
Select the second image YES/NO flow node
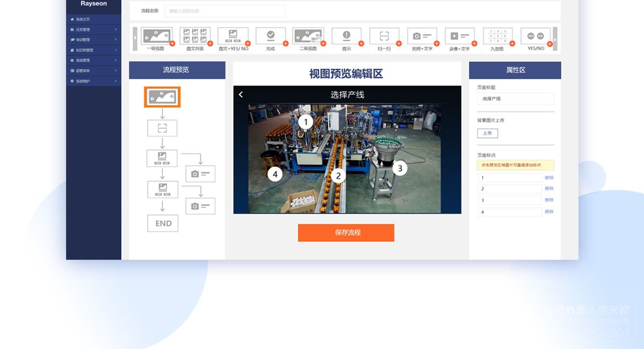pyautogui.click(x=162, y=189)
